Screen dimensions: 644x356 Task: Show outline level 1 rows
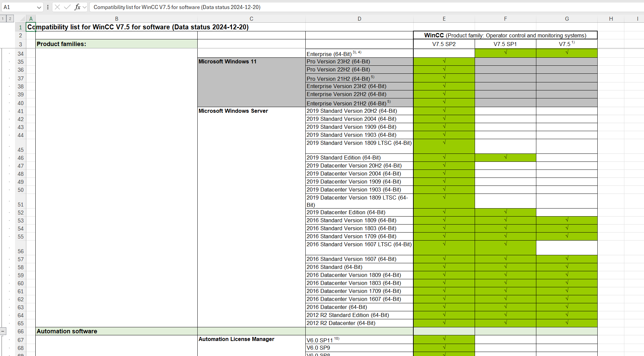[x=3, y=19]
